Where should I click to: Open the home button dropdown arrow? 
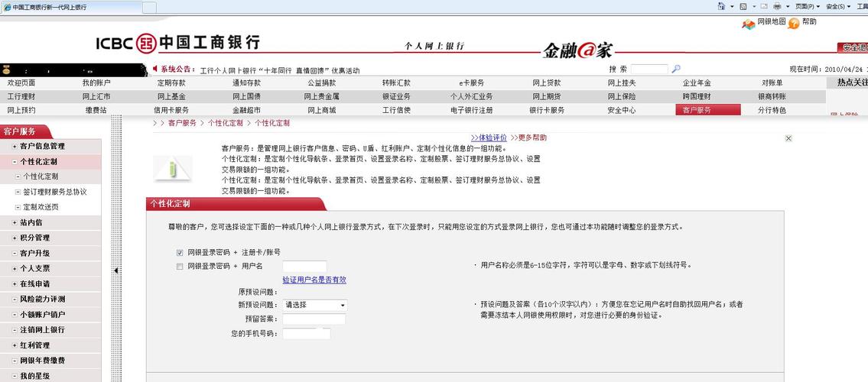click(731, 7)
